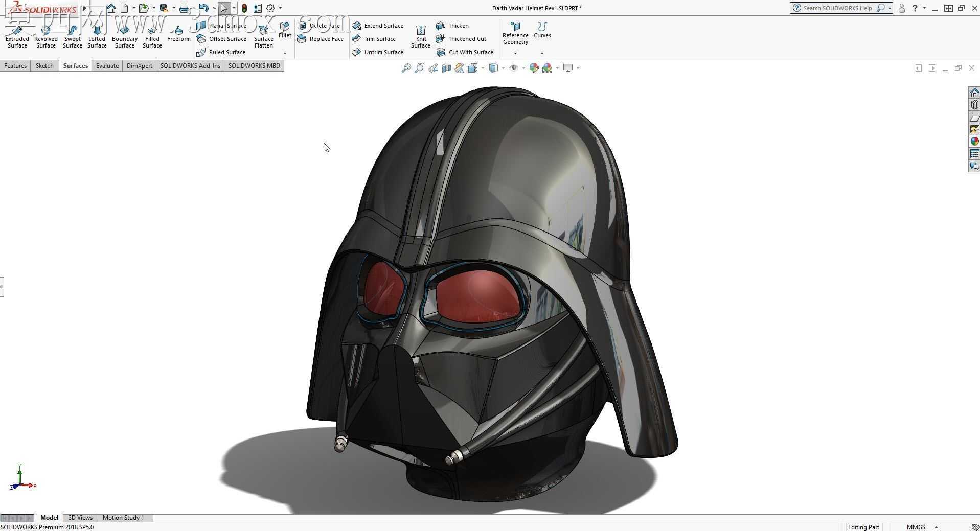Viewport: 980px width, 531px height.
Task: Click Apply Scene icon
Action: coord(548,68)
